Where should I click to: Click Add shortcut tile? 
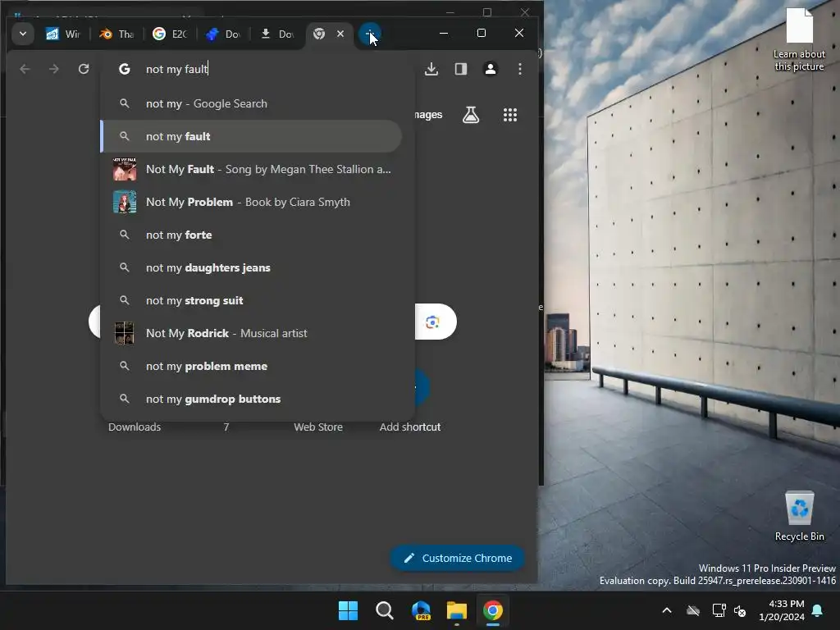[410, 427]
